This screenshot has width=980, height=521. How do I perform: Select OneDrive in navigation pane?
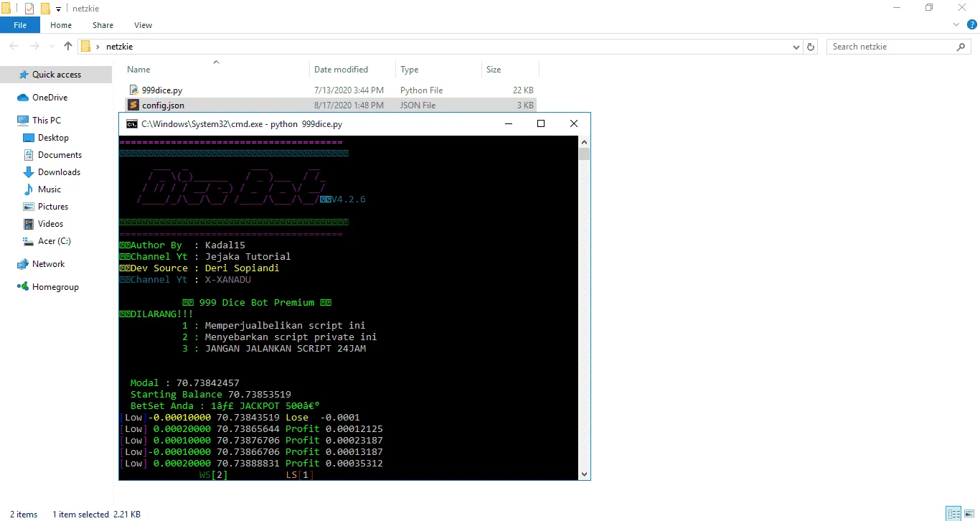[50, 98]
